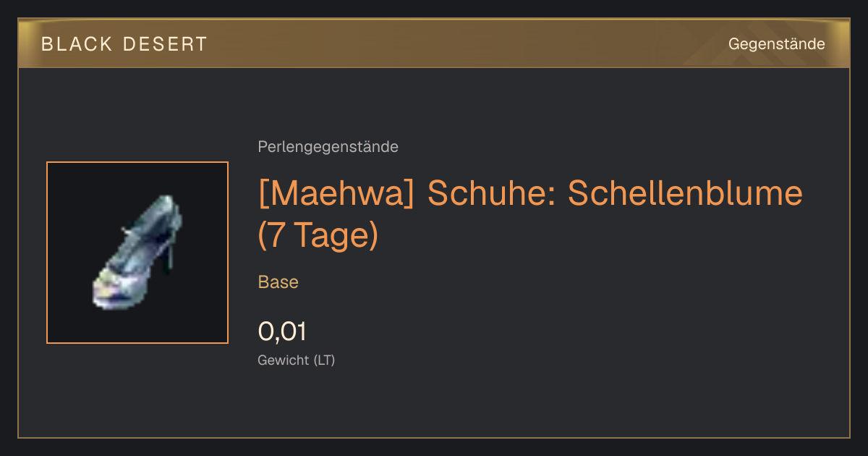Open the Gegenstände section in header
The height and width of the screenshot is (456, 868).
click(776, 44)
